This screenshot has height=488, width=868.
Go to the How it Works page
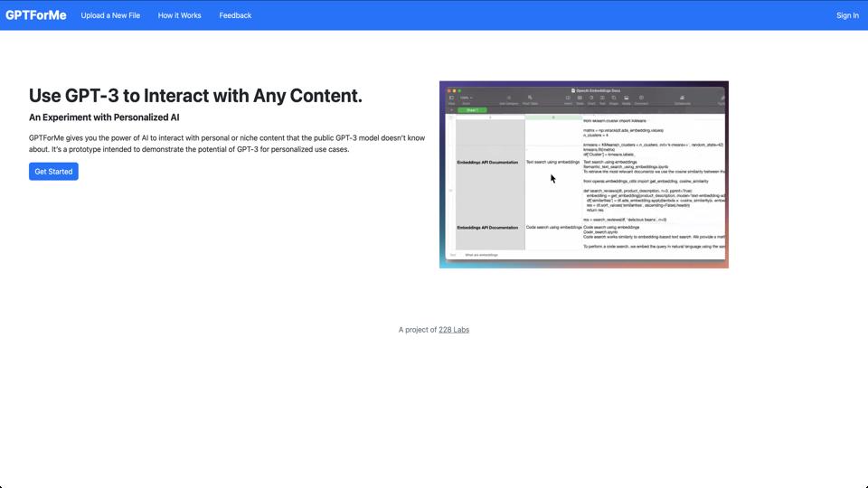179,15
